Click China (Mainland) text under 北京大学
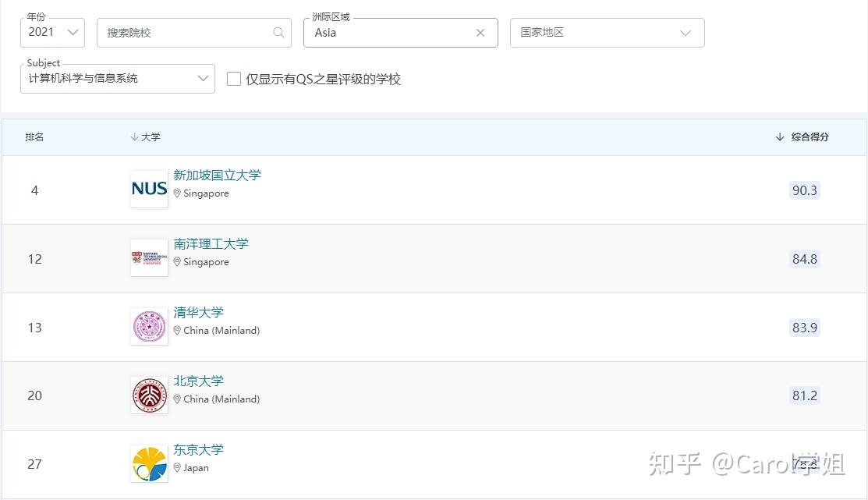 tap(221, 399)
